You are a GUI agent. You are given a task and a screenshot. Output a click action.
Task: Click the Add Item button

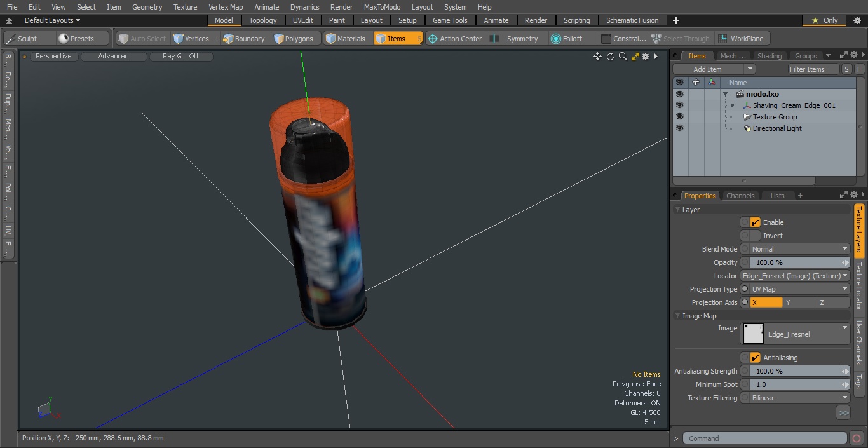click(707, 69)
